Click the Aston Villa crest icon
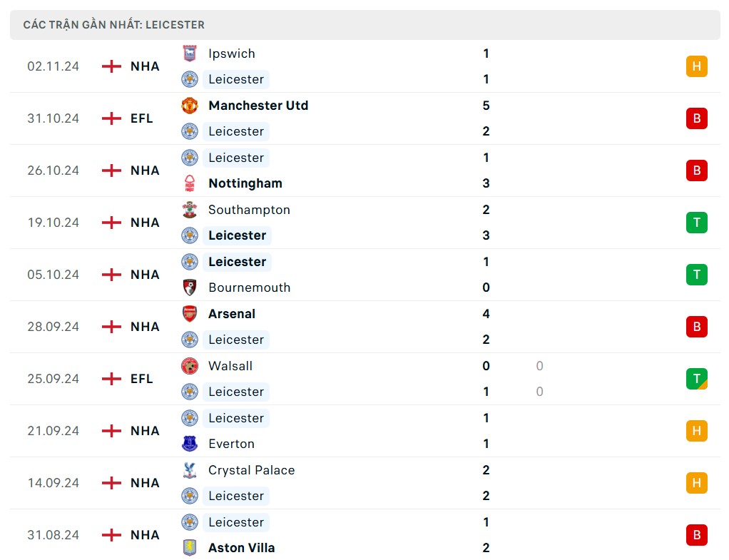729x560 pixels. [x=189, y=548]
